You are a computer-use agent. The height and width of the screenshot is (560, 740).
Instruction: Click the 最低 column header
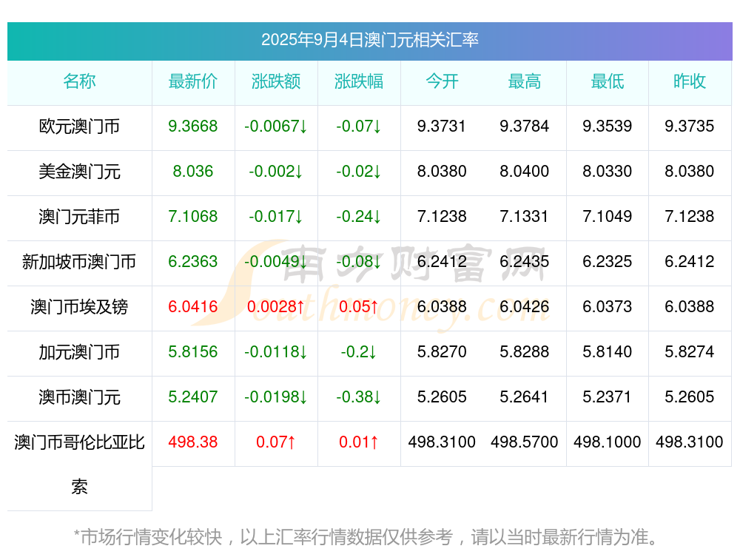click(x=608, y=81)
